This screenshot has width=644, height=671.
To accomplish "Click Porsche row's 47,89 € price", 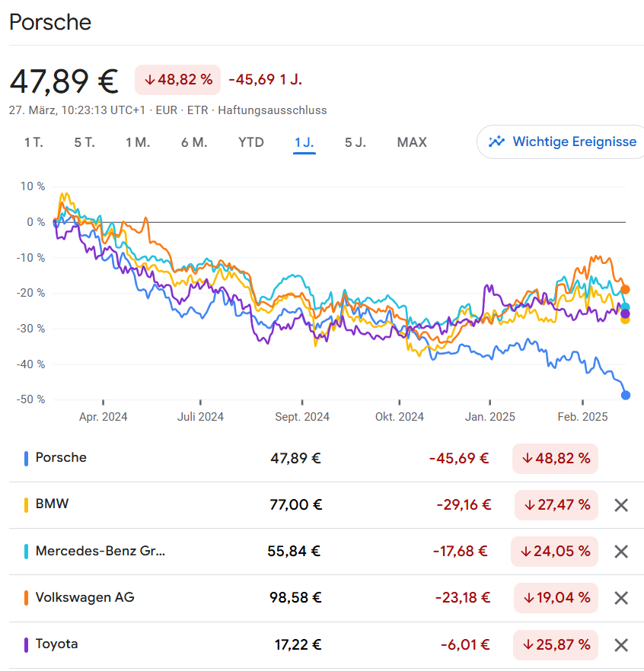I will click(295, 458).
